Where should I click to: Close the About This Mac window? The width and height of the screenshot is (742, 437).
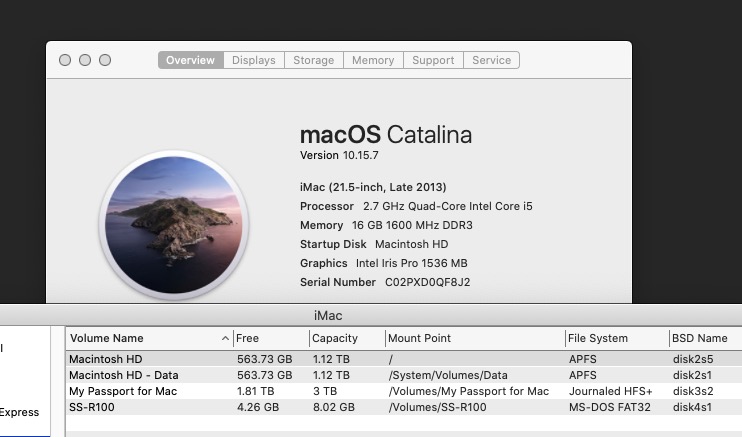tap(65, 60)
